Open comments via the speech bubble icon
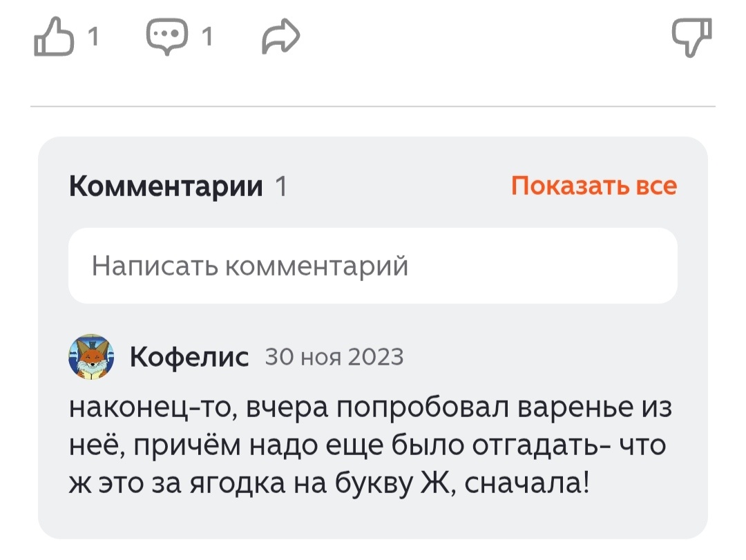746x560 pixels. tap(166, 36)
